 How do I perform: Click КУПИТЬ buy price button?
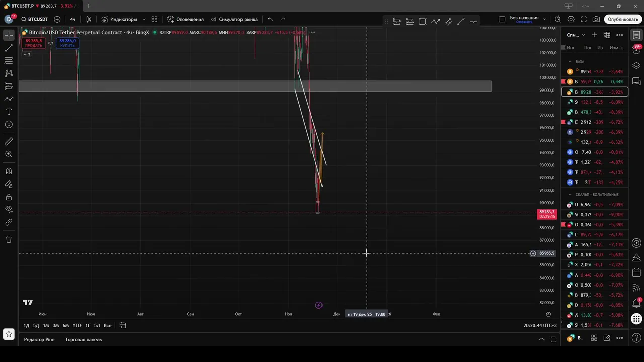tap(67, 43)
